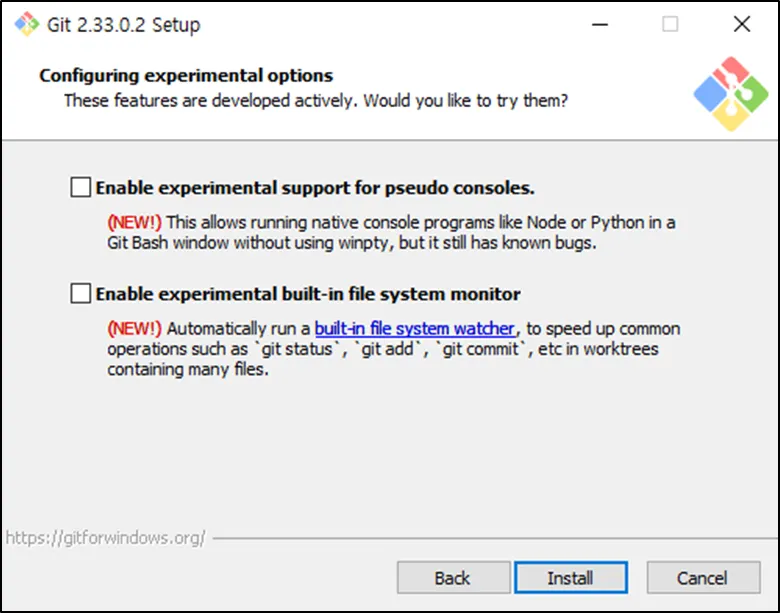The image size is (780, 613).
Task: Open the gitforwindows.org link
Action: click(x=105, y=538)
